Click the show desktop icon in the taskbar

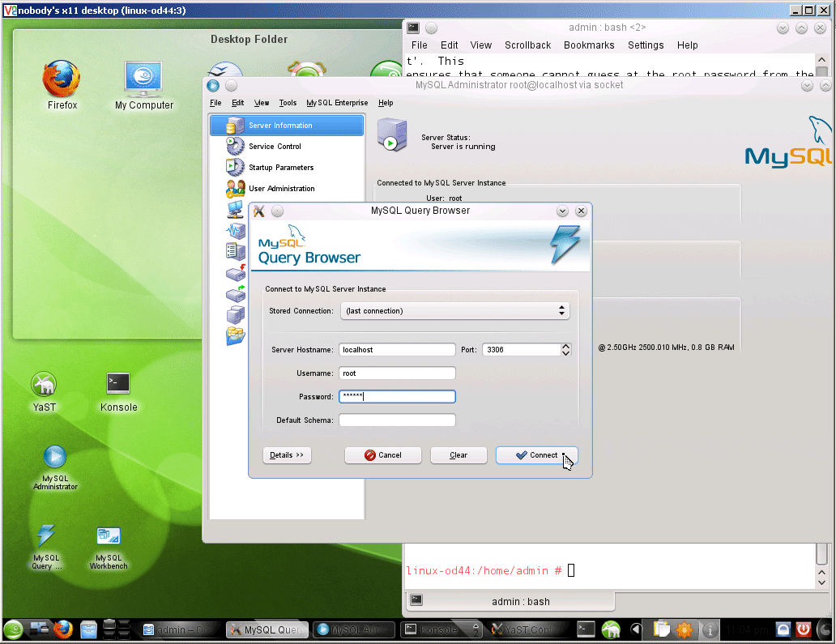coord(40,629)
